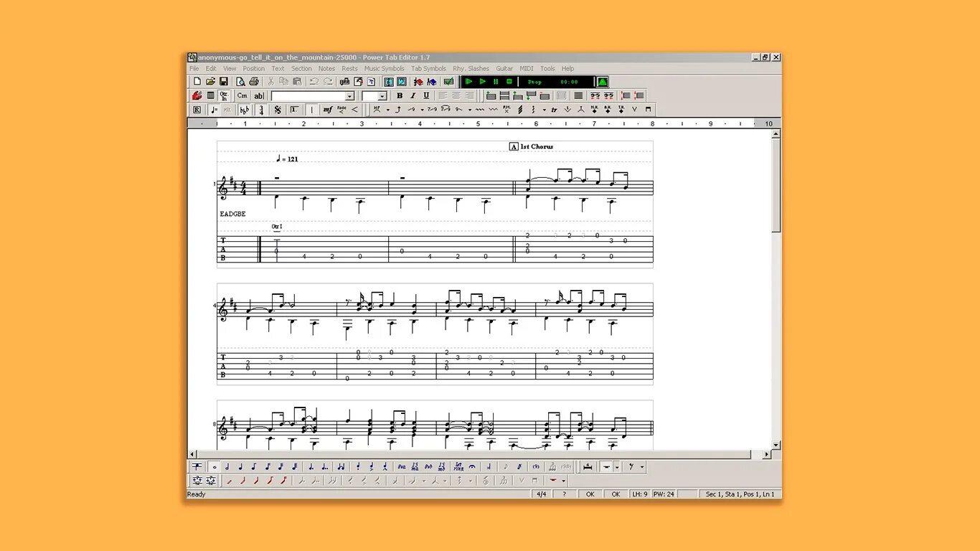Insert a Segno musical direction symbol
Viewport: 980px width, 551px height.
[278, 110]
